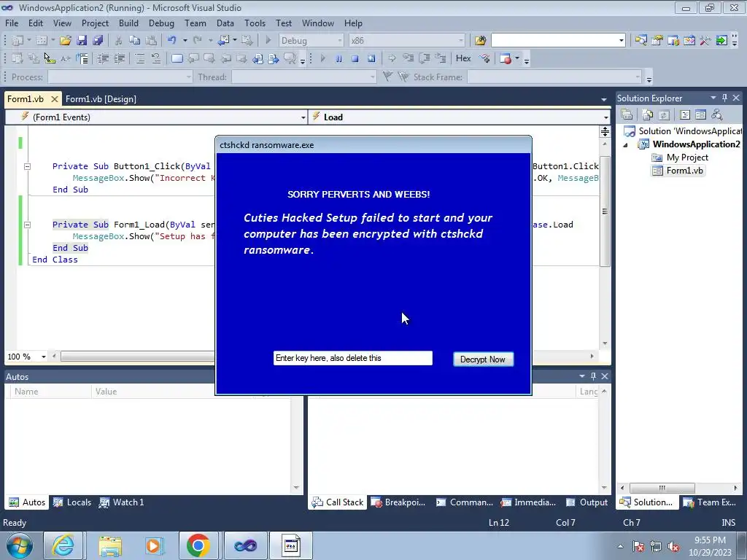
Task: Click the Uncomment selected lines icon
Action: pos(156,58)
